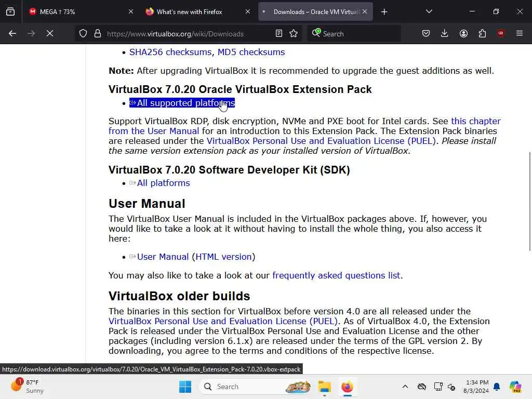532x399 pixels.
Task: Open the Firefox downloads panel
Action: [x=445, y=34]
